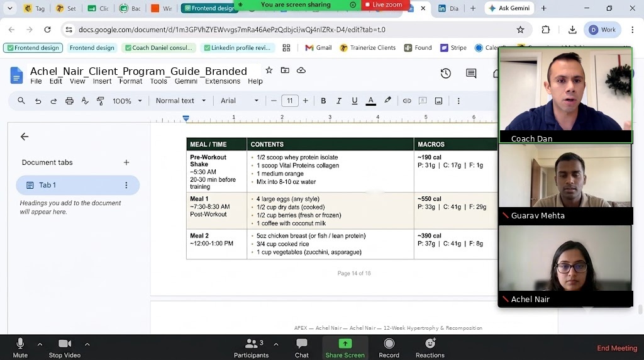The width and height of the screenshot is (644, 360).
Task: Open Tab 1 options three dots
Action: coord(126,185)
